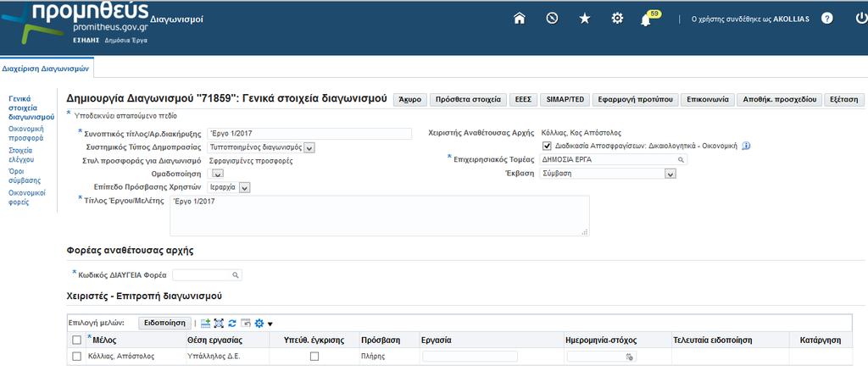Click the Κατάργηση column header
This screenshot has height=371, width=868.
pyautogui.click(x=821, y=340)
